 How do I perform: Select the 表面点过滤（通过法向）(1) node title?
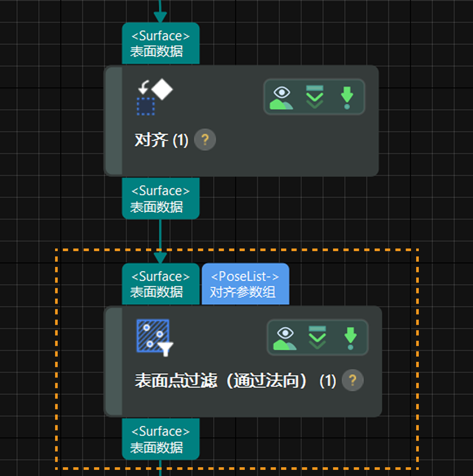[236, 381]
